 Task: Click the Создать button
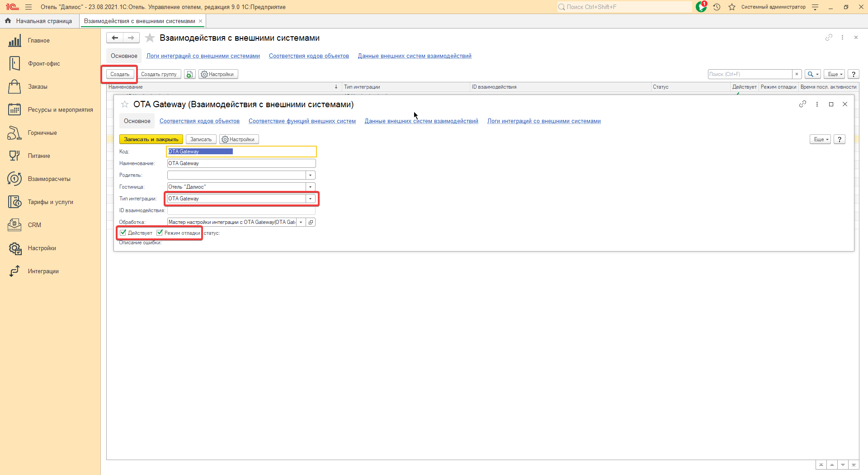120,74
